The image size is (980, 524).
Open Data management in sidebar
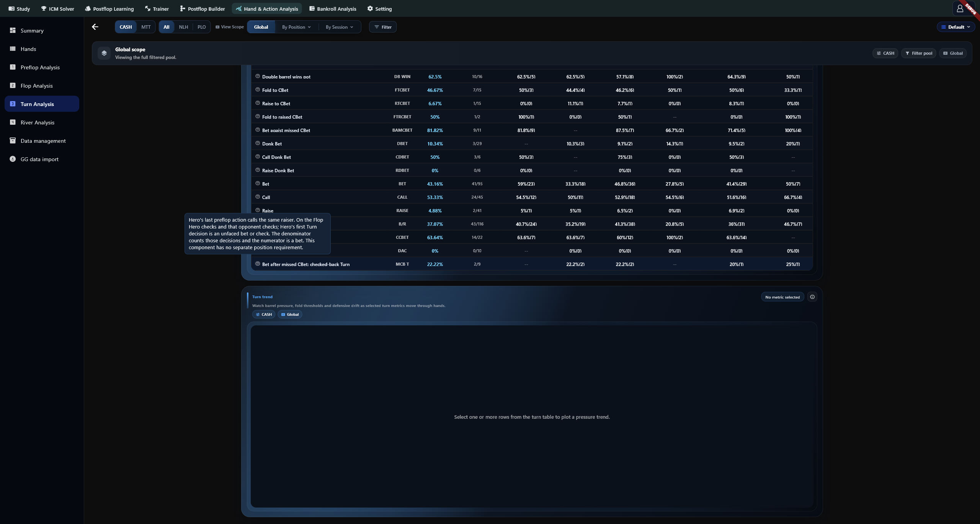(x=42, y=141)
